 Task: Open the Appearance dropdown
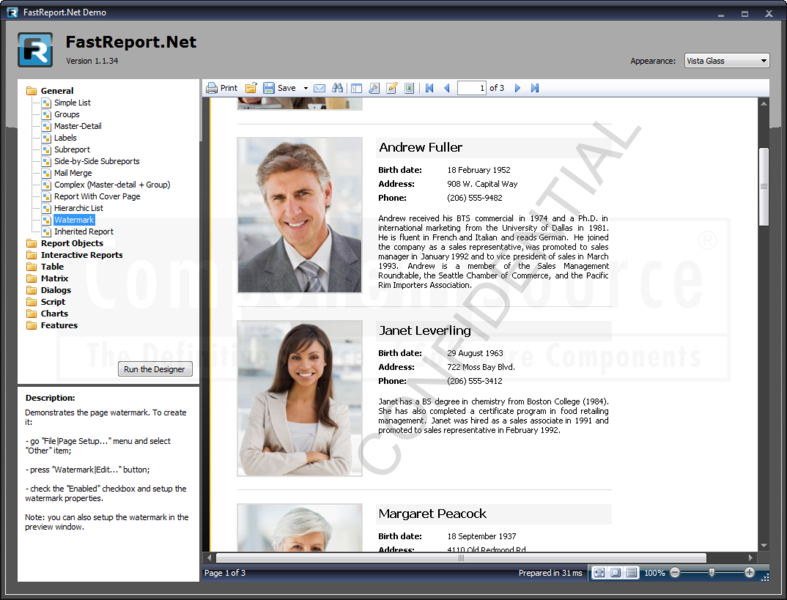pos(726,61)
